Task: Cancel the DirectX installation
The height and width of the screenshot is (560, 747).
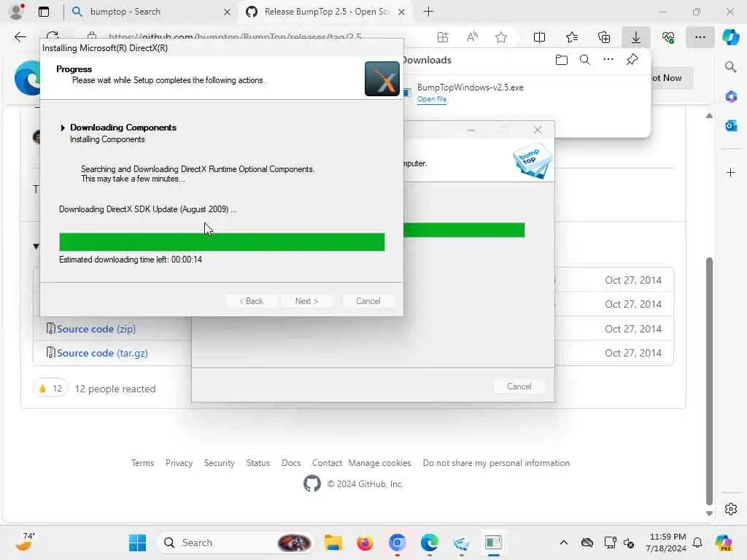Action: tap(368, 301)
